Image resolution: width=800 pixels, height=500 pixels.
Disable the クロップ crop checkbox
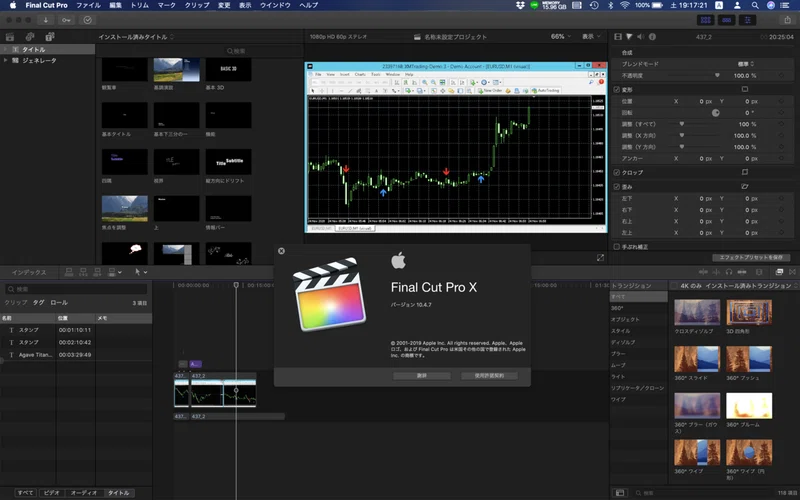(616, 172)
